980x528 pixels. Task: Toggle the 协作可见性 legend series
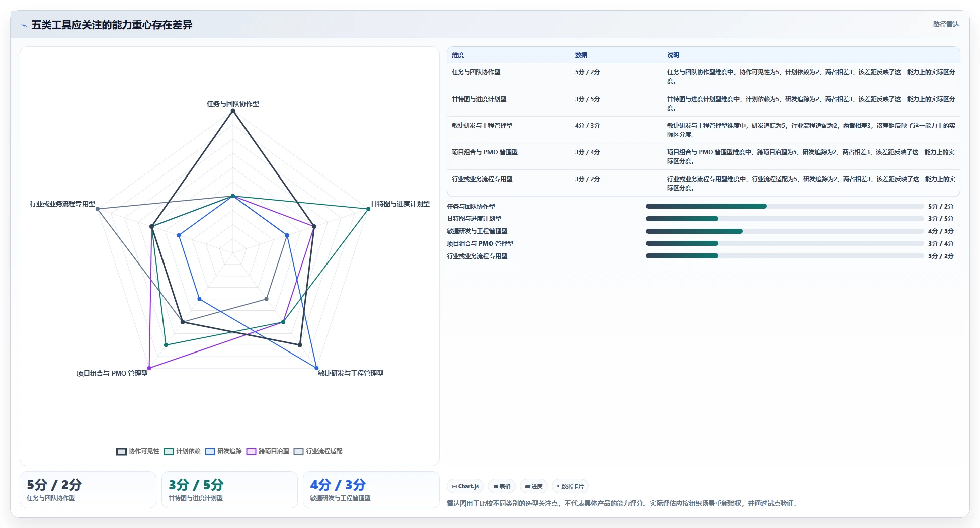coord(138,451)
